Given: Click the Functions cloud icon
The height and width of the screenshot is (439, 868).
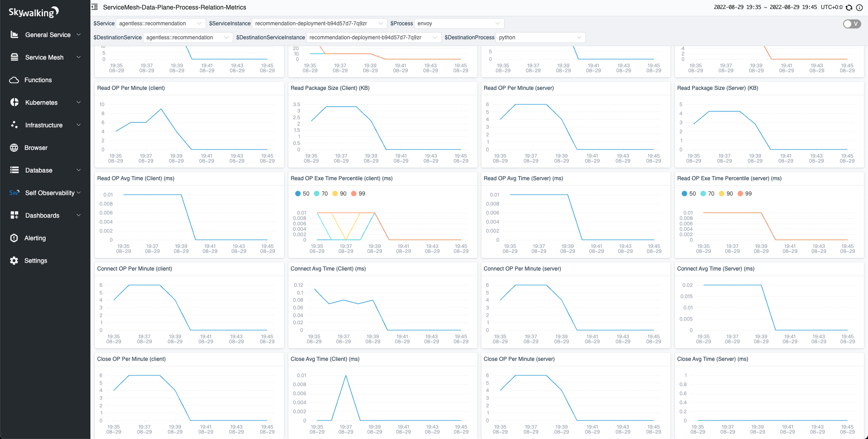Looking at the screenshot, I should 14,80.
